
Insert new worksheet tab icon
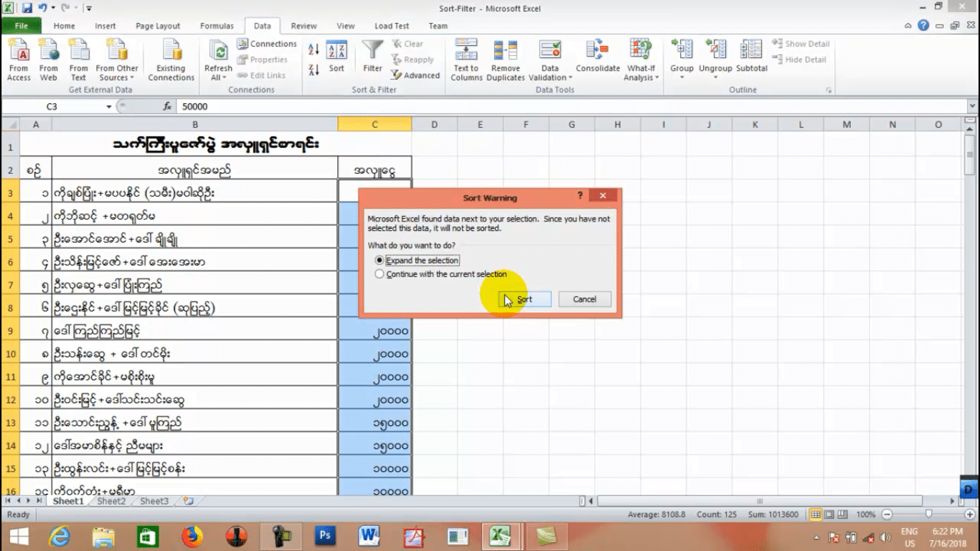(x=188, y=501)
